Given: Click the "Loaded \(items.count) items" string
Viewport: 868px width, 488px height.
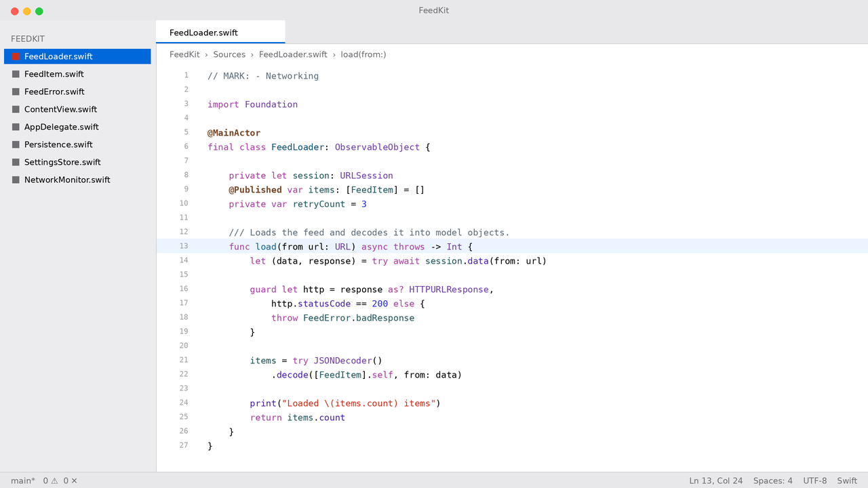Looking at the screenshot, I should (x=359, y=403).
